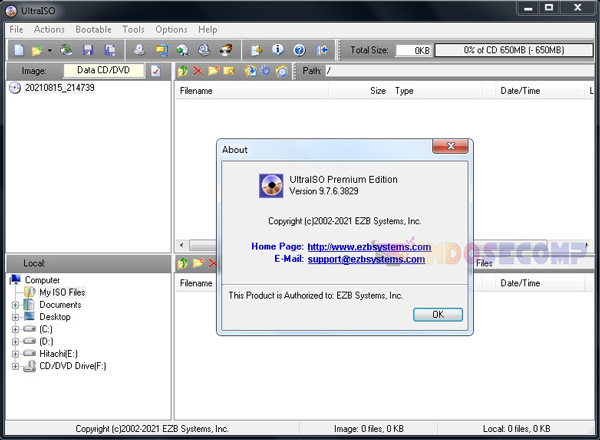Click the blue-arrow folder icon in image toolbar

tap(250, 71)
